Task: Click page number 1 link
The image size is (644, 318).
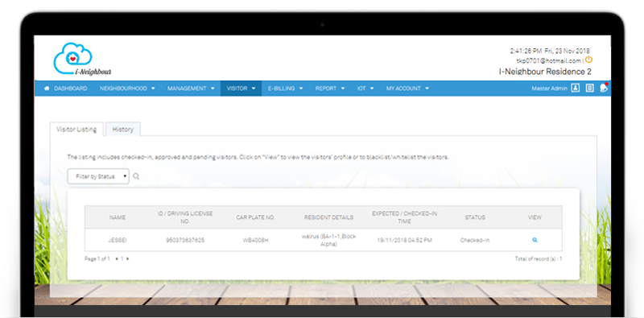Action: click(122, 259)
